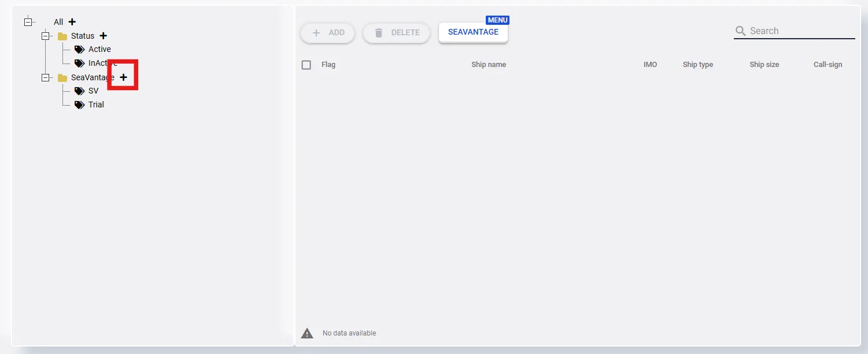Select the Trial tag
Viewport: 868px width, 354px height.
point(96,105)
